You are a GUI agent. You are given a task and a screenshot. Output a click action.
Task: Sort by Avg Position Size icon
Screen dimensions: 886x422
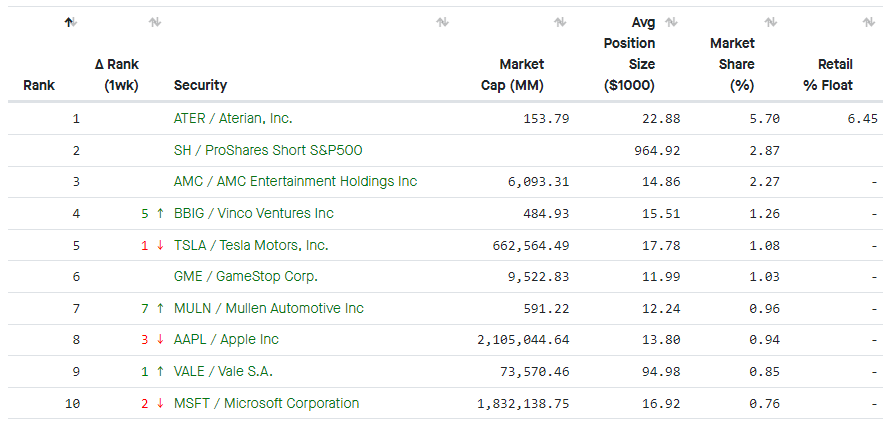point(671,22)
